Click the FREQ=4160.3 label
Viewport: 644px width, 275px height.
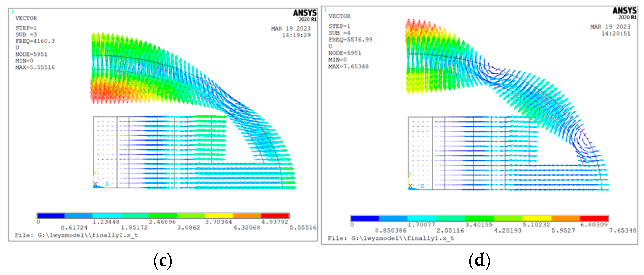[35, 41]
